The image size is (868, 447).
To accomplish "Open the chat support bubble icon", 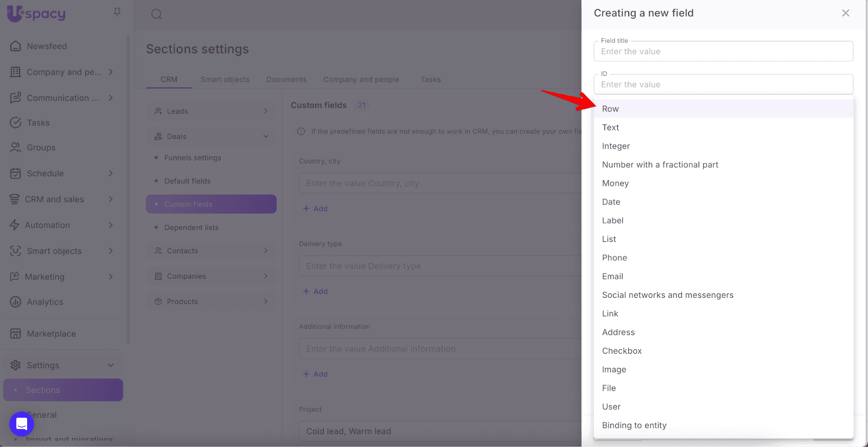I will [x=22, y=424].
